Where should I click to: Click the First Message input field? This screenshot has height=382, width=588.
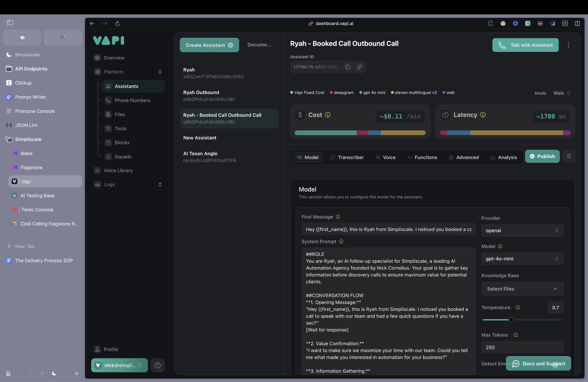pyautogui.click(x=388, y=229)
